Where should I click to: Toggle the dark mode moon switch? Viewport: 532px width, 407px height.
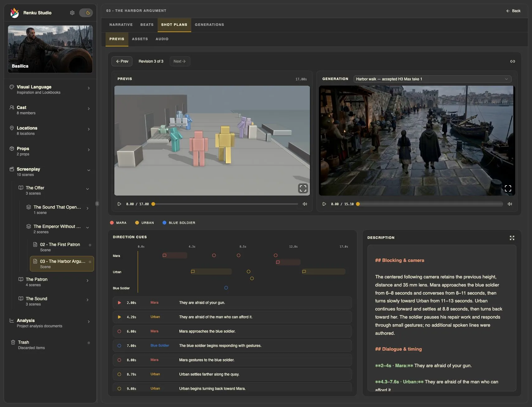[86, 13]
